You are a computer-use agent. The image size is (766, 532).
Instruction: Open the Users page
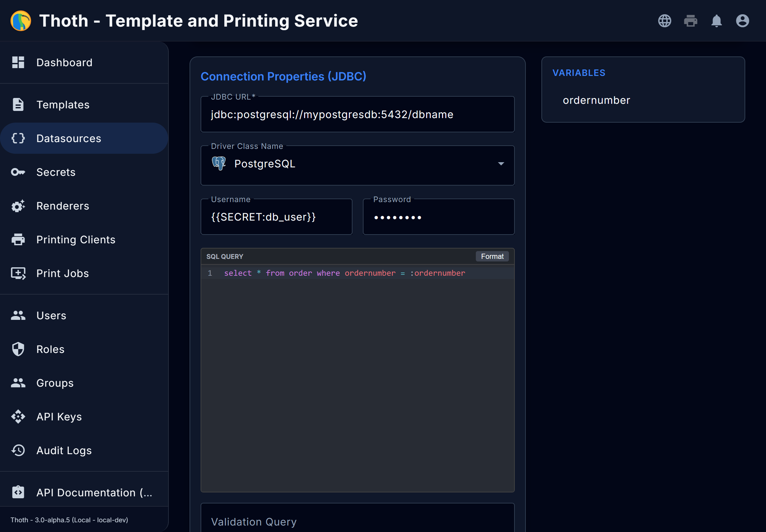(x=84, y=315)
